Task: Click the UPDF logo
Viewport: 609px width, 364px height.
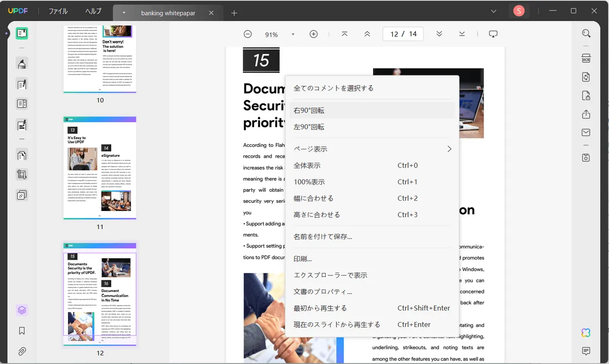Action: 18,11
